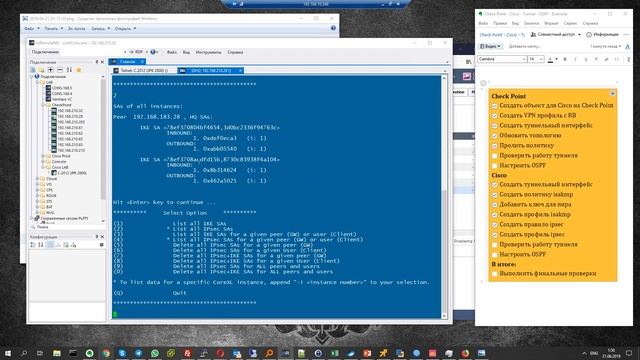Click the 'Открыть' button in the Photo Viewer

coord(125,29)
